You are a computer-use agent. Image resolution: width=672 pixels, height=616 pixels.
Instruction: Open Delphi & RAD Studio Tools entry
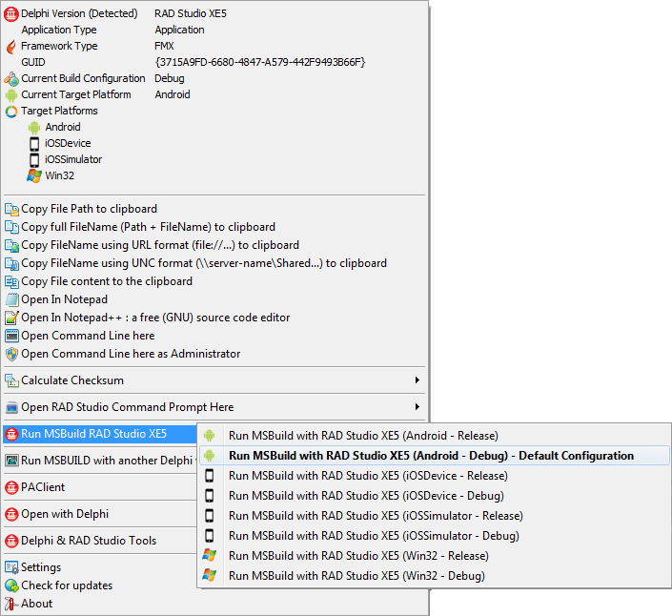(100, 541)
